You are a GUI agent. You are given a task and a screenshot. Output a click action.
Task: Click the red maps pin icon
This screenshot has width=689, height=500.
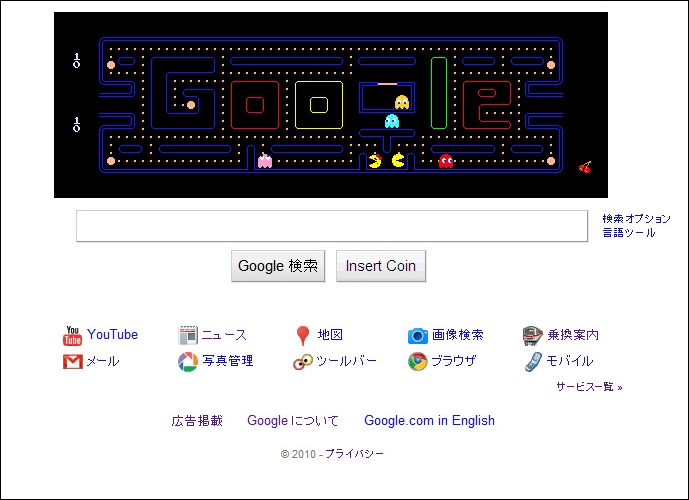pyautogui.click(x=302, y=336)
